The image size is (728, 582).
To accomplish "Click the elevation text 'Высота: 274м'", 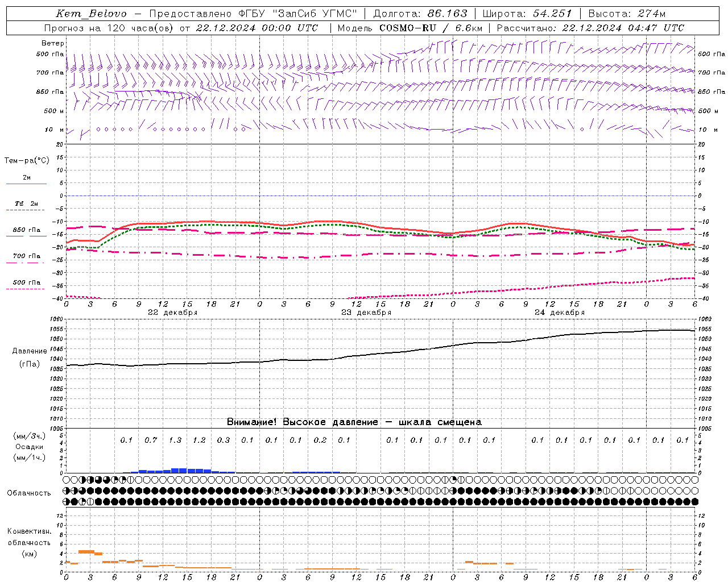I will 627,14.
